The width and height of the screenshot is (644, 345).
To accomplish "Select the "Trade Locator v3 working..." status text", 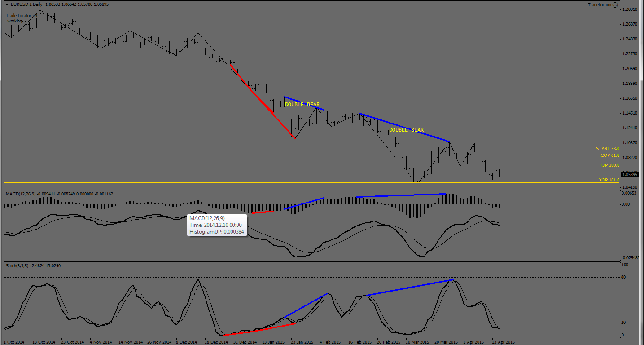I will point(22,18).
